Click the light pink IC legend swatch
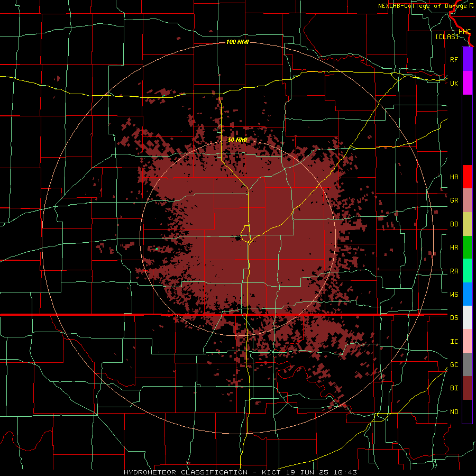This screenshot has height=476, width=476. coord(467,341)
